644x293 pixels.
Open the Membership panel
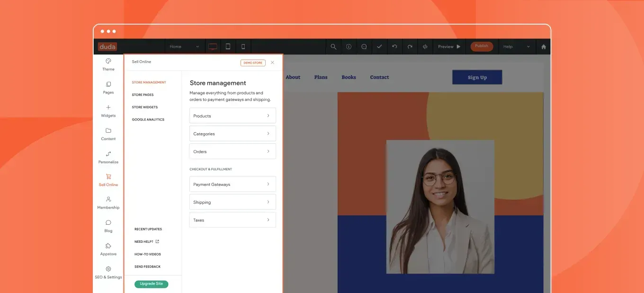click(x=108, y=203)
